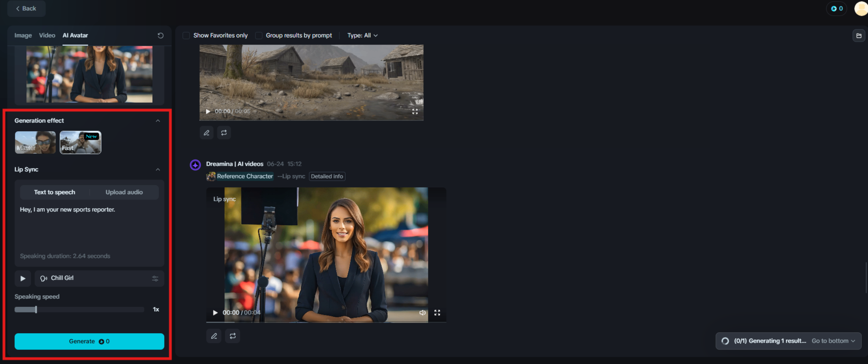868x364 pixels.
Task: Switch to the Image tab
Action: (23, 35)
